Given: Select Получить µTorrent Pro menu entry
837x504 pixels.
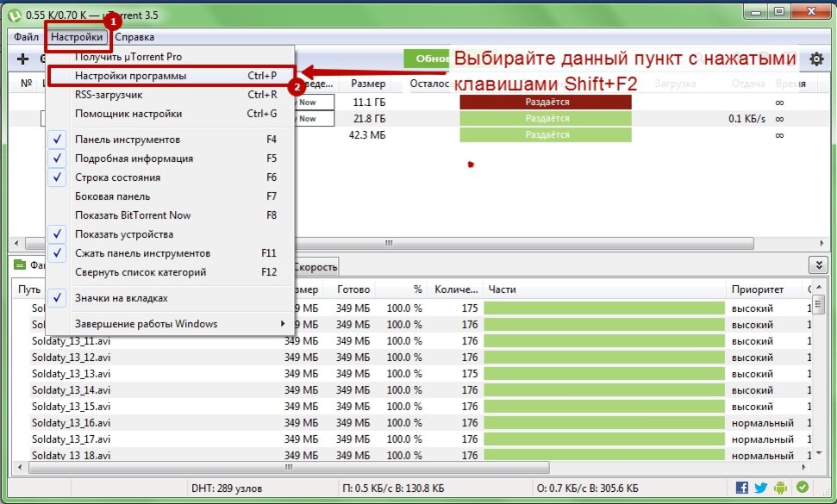Looking at the screenshot, I should (170, 57).
